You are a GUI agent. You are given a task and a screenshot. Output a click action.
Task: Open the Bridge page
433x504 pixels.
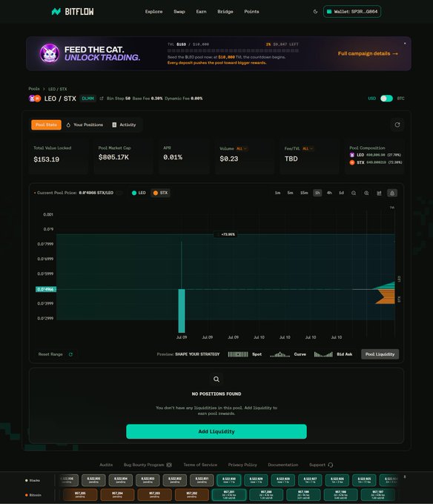[x=225, y=12]
